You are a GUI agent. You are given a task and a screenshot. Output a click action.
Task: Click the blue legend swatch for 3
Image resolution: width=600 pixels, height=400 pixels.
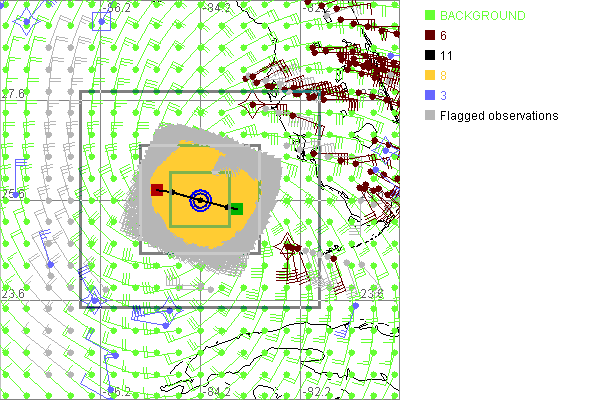429,96
